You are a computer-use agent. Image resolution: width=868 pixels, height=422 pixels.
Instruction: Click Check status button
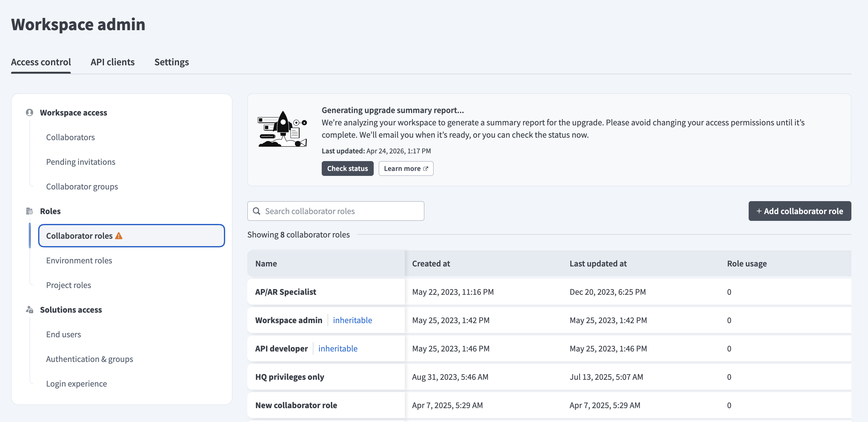(x=347, y=168)
